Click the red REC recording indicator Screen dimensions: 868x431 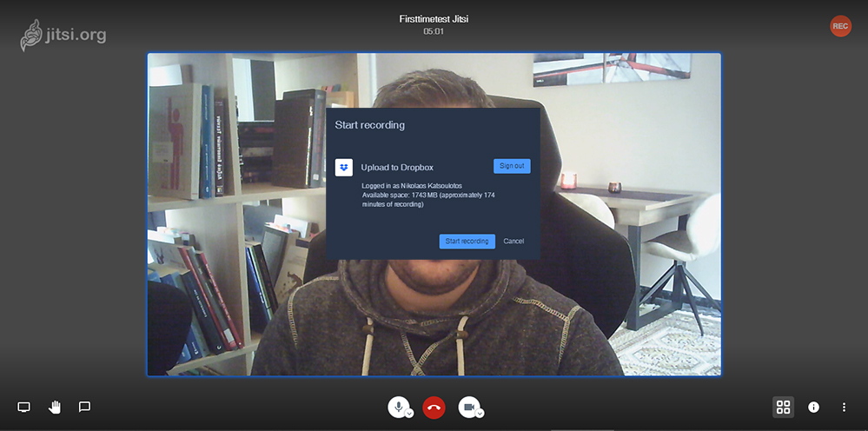[840, 26]
